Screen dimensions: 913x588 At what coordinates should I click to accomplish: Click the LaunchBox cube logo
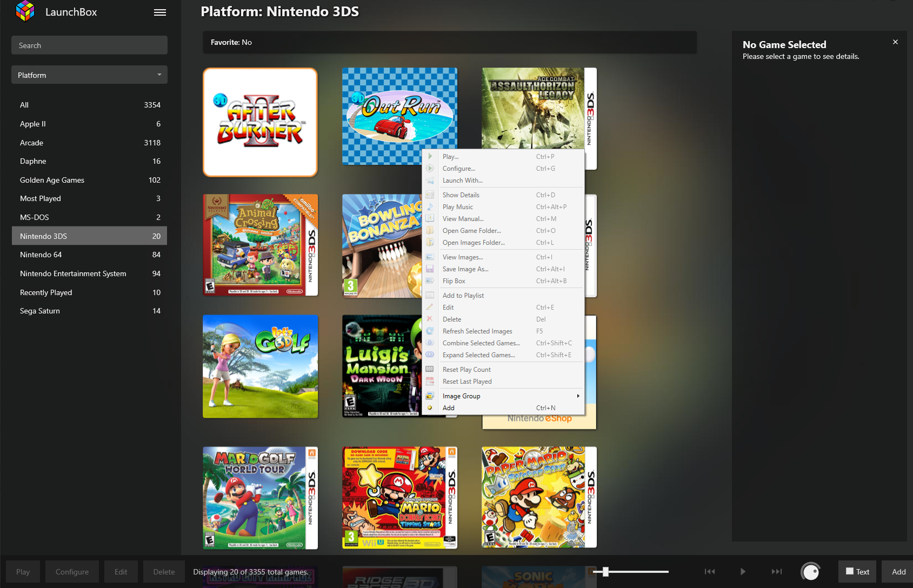25,11
